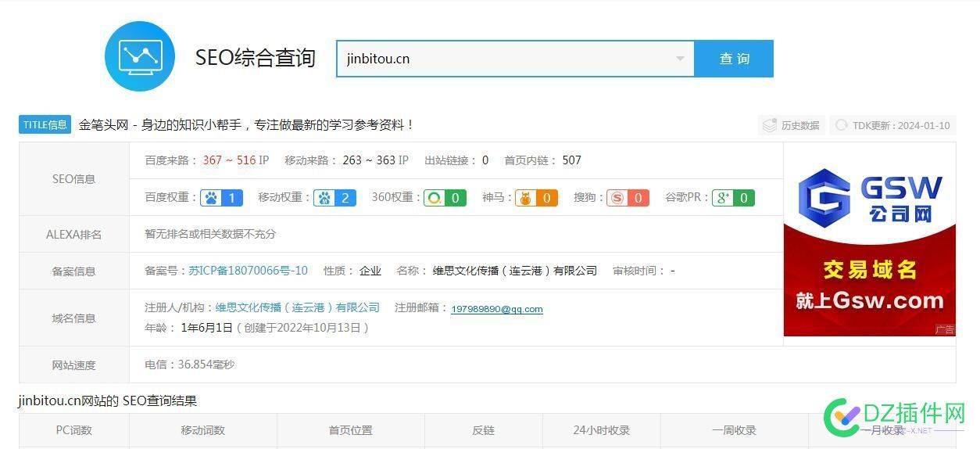Click the 广告 ad label
Viewport: 980px width, 449px height.
click(945, 330)
